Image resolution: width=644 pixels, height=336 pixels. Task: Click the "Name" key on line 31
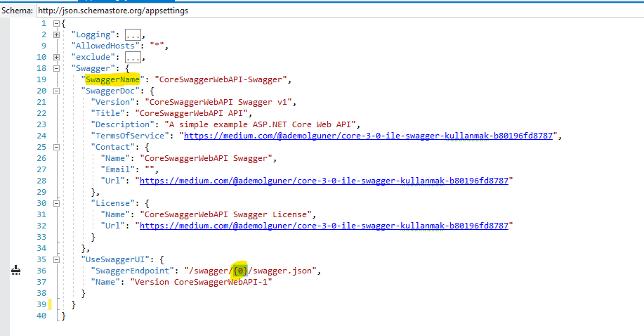click(x=115, y=214)
